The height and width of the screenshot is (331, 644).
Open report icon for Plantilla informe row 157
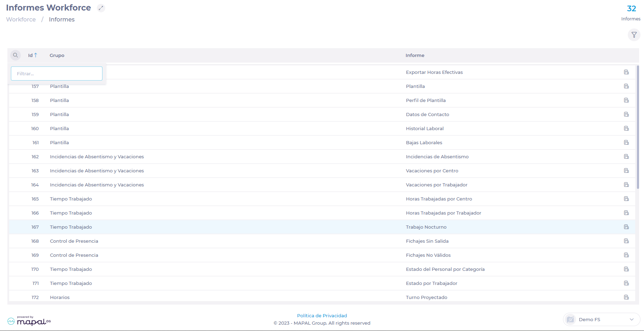626,86
